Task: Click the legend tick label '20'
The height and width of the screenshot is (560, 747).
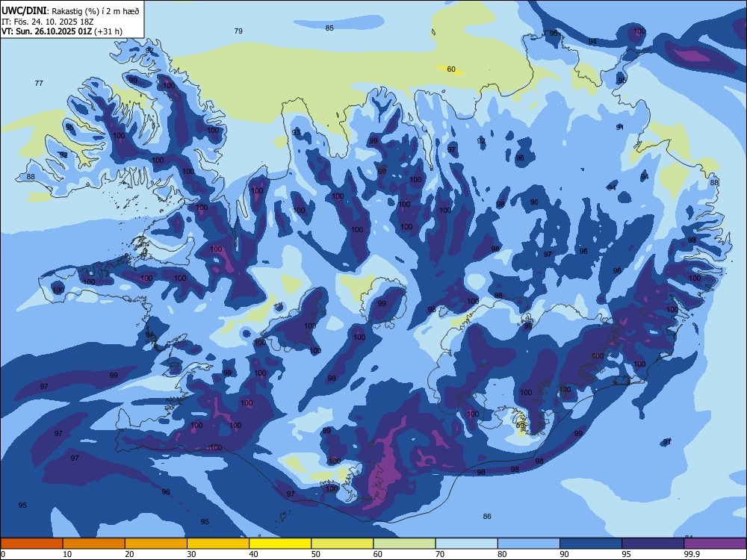Action: pyautogui.click(x=129, y=554)
